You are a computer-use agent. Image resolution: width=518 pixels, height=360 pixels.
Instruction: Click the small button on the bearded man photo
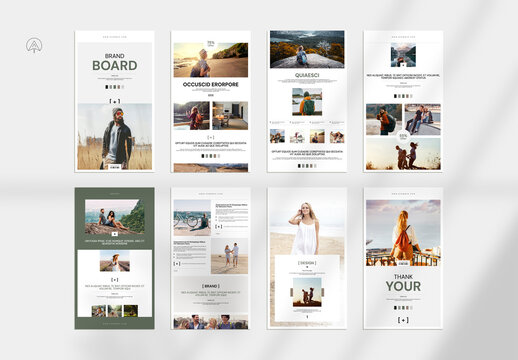[x=115, y=167]
